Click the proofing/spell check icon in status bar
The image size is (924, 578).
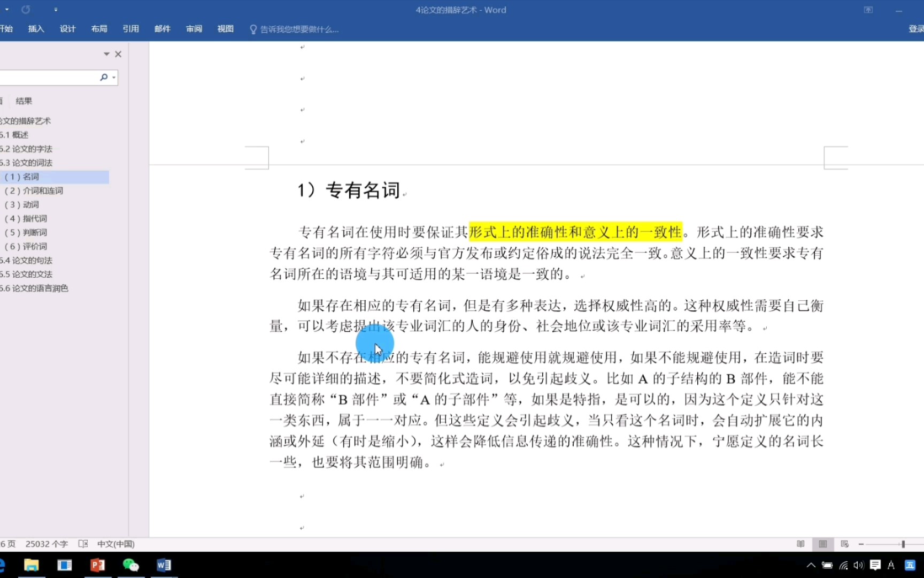83,544
